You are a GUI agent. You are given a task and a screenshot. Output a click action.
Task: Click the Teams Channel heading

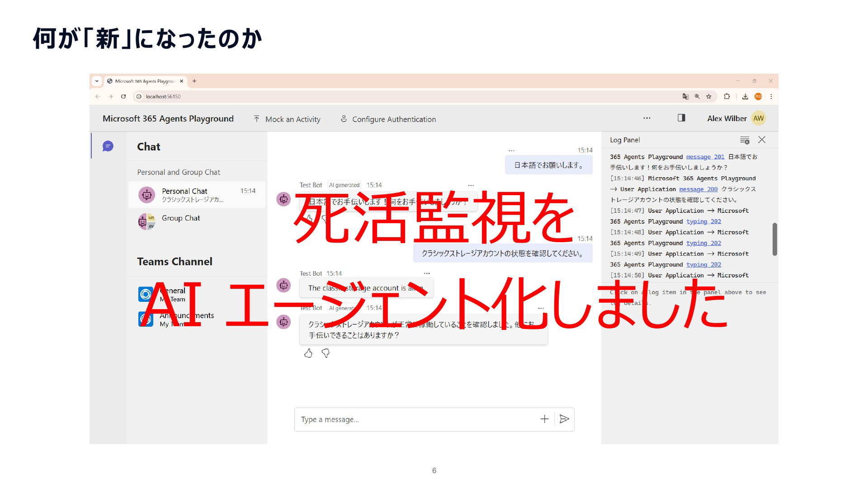(x=175, y=262)
